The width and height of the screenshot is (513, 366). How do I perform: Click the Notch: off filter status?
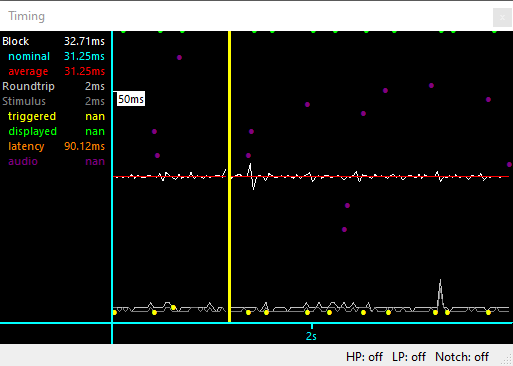[x=462, y=357]
